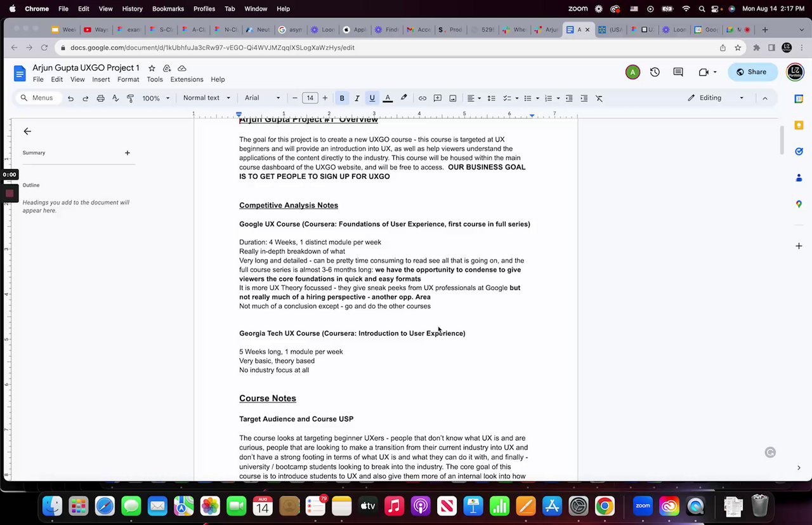The image size is (812, 525).
Task: Click the Redo arrow in toolbar
Action: pos(86,98)
